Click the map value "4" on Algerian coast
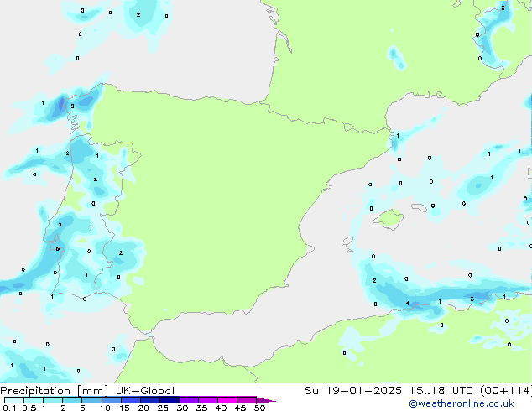The height and width of the screenshot is (411, 532). 408,303
